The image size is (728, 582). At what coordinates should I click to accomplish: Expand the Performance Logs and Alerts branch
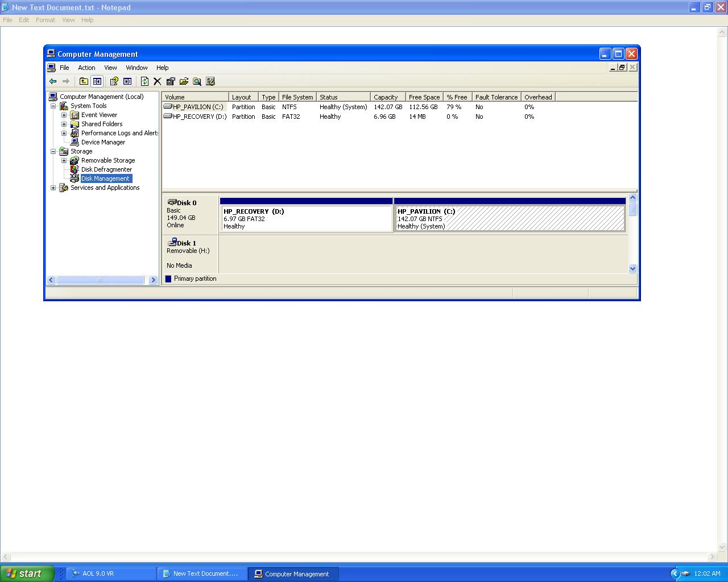pos(64,133)
